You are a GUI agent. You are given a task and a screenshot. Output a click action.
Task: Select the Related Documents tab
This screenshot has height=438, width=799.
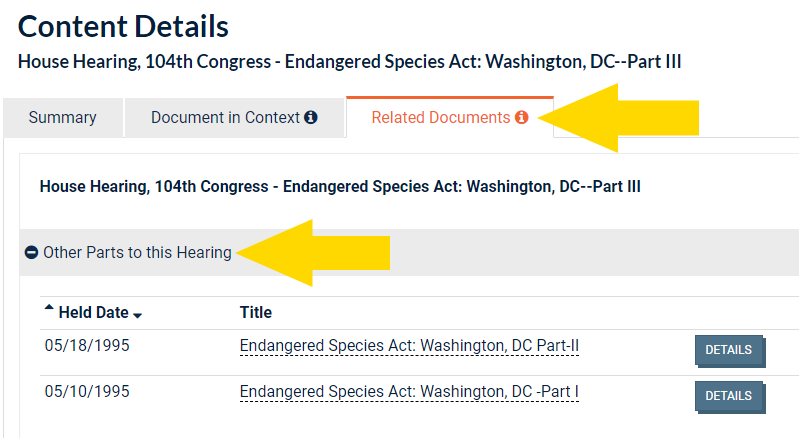pos(440,117)
